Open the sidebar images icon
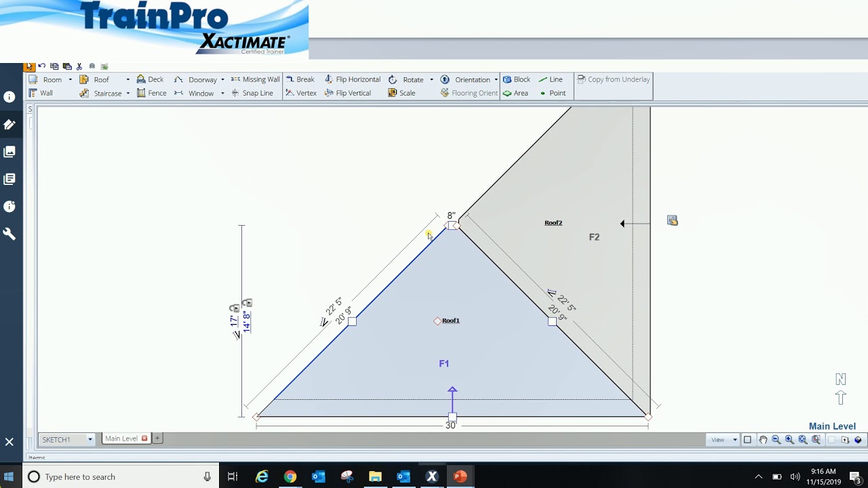Screen dimensions: 868x488 coord(9,152)
